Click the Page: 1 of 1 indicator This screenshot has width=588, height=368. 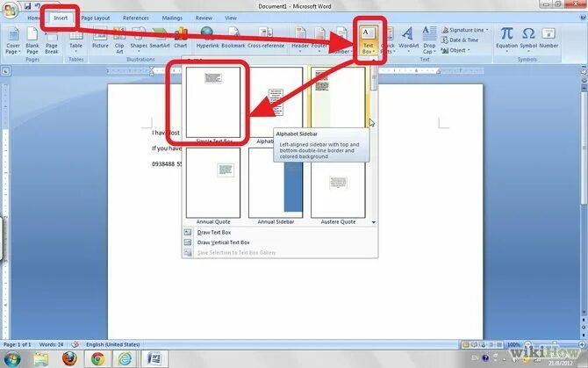18,344
